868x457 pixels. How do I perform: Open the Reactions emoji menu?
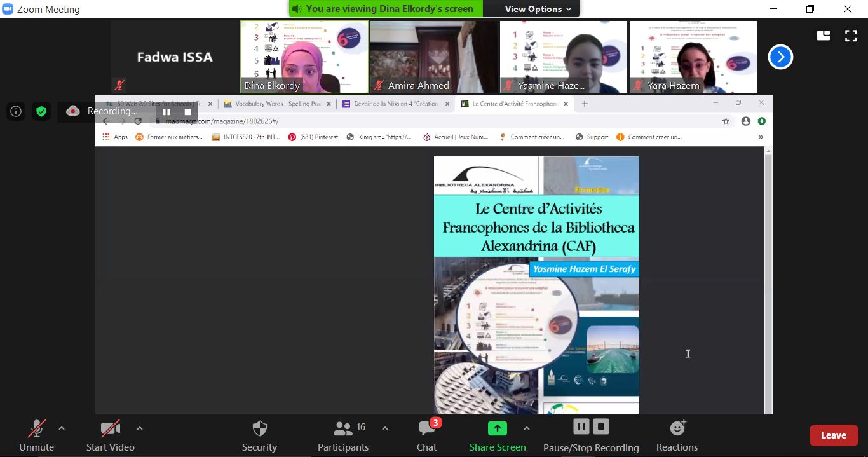click(677, 435)
